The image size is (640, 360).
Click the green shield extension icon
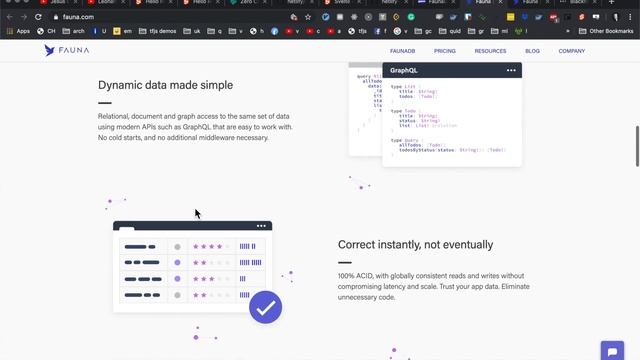tap(483, 17)
